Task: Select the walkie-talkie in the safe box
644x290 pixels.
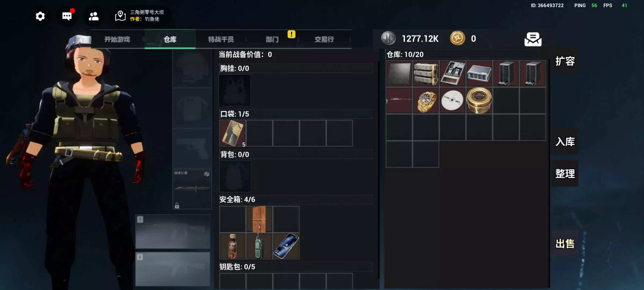Action: click(259, 246)
